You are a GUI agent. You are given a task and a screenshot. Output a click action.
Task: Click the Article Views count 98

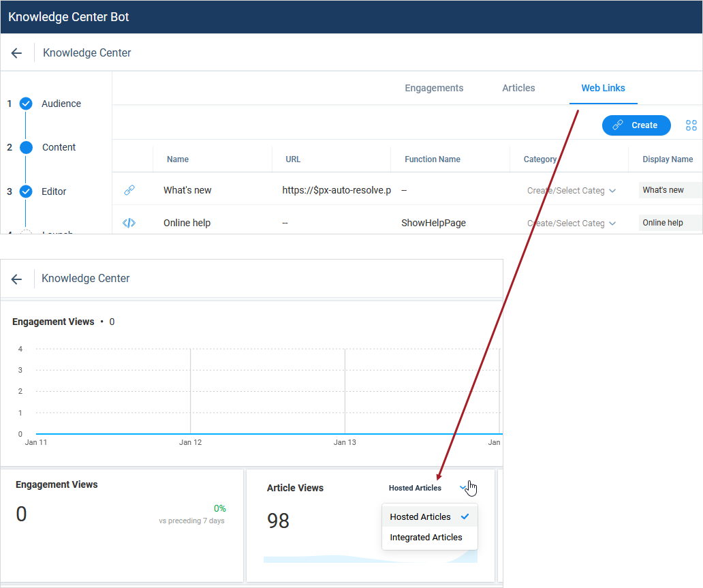click(x=278, y=521)
